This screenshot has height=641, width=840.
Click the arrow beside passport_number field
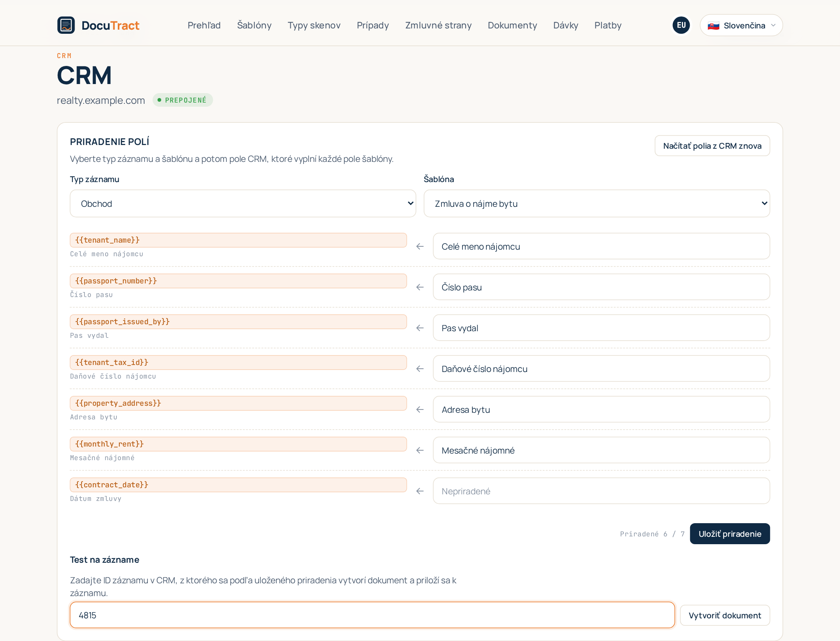420,287
